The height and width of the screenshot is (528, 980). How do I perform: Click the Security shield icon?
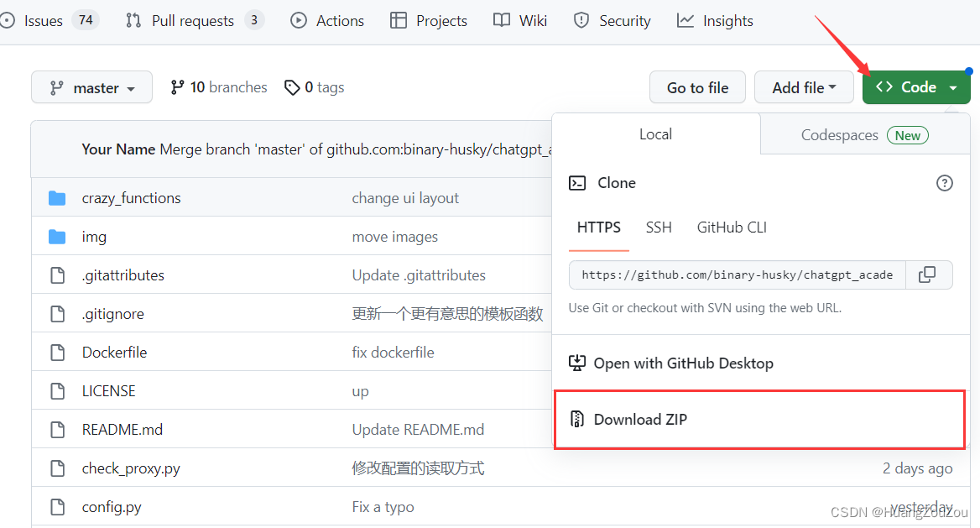pyautogui.click(x=581, y=21)
